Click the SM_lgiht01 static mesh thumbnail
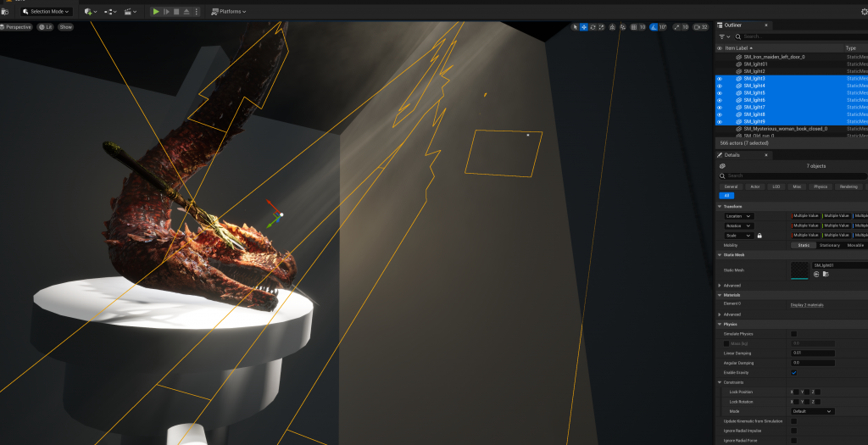Image resolution: width=868 pixels, height=445 pixels. pyautogui.click(x=799, y=270)
